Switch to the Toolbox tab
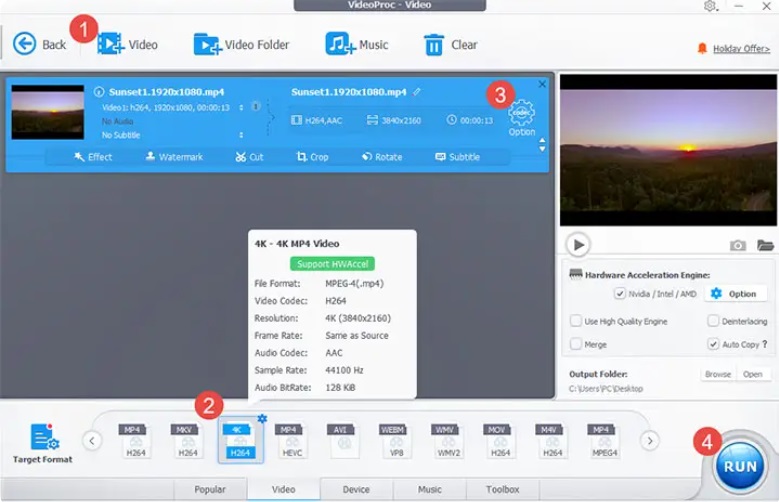Image resolution: width=779 pixels, height=502 pixels. [x=502, y=489]
